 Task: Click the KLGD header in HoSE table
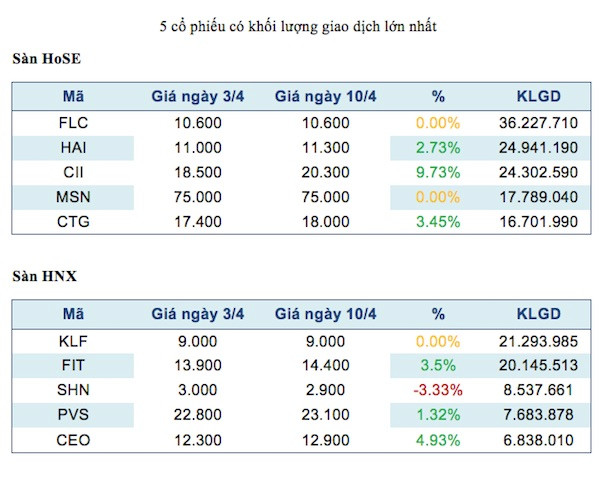pos(536,97)
